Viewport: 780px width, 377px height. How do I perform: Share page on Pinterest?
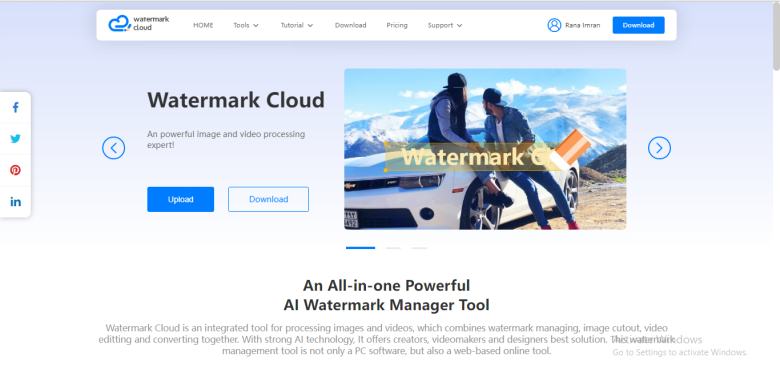tap(15, 170)
